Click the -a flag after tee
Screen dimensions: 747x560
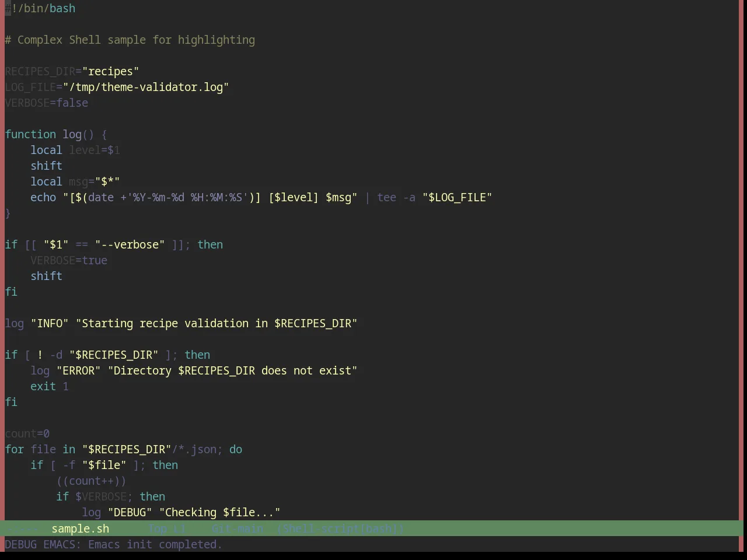409,198
